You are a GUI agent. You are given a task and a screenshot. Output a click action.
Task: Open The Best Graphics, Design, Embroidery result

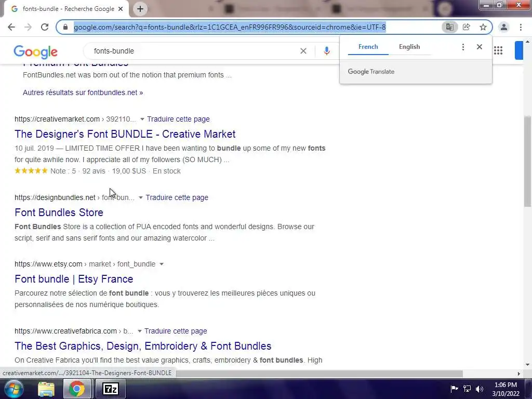point(143,346)
